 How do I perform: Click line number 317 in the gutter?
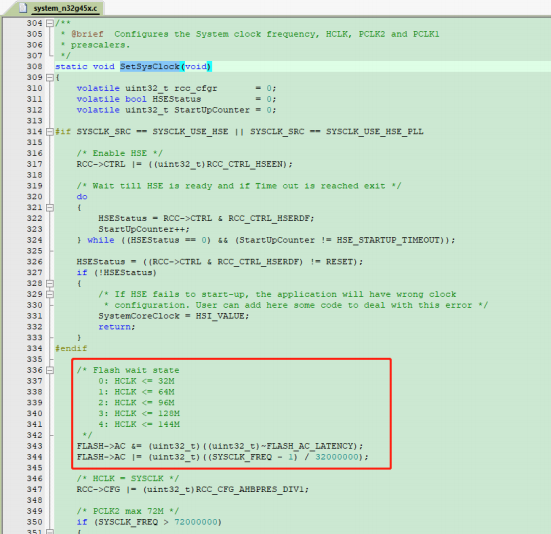point(34,164)
